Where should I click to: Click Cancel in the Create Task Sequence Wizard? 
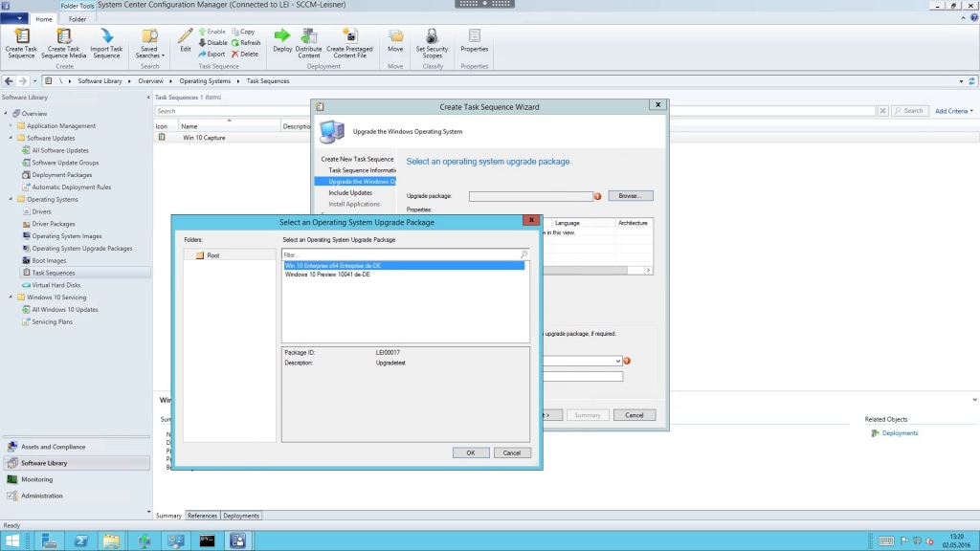(635, 415)
